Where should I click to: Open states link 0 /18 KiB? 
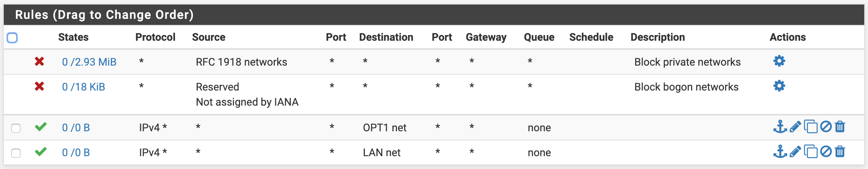[84, 87]
